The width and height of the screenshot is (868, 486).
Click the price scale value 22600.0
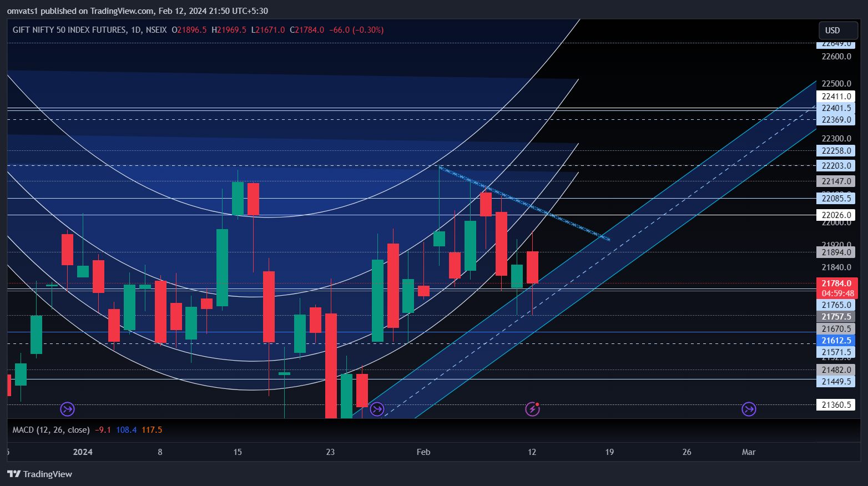836,57
